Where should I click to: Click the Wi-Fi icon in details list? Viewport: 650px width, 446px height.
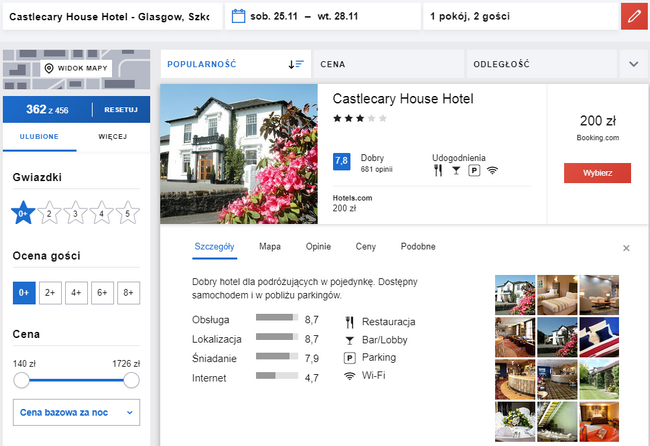pos(349,376)
